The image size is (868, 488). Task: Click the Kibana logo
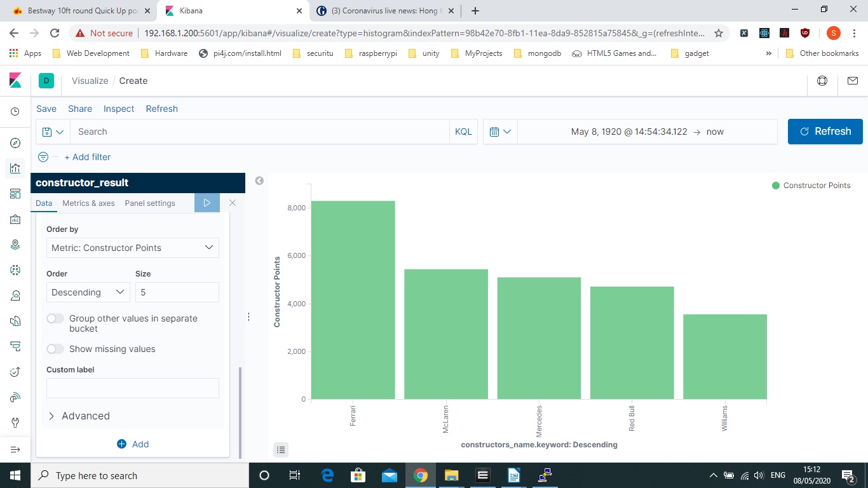point(15,81)
